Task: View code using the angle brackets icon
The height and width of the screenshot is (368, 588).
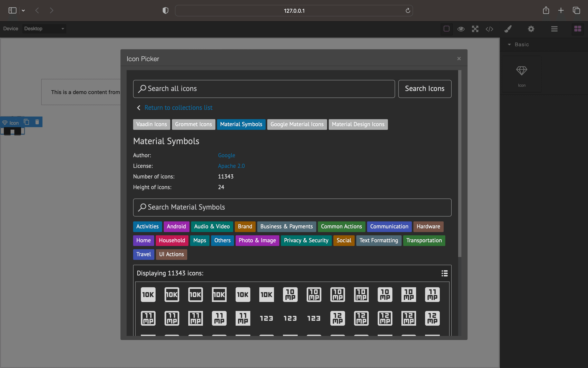Action: (489, 29)
